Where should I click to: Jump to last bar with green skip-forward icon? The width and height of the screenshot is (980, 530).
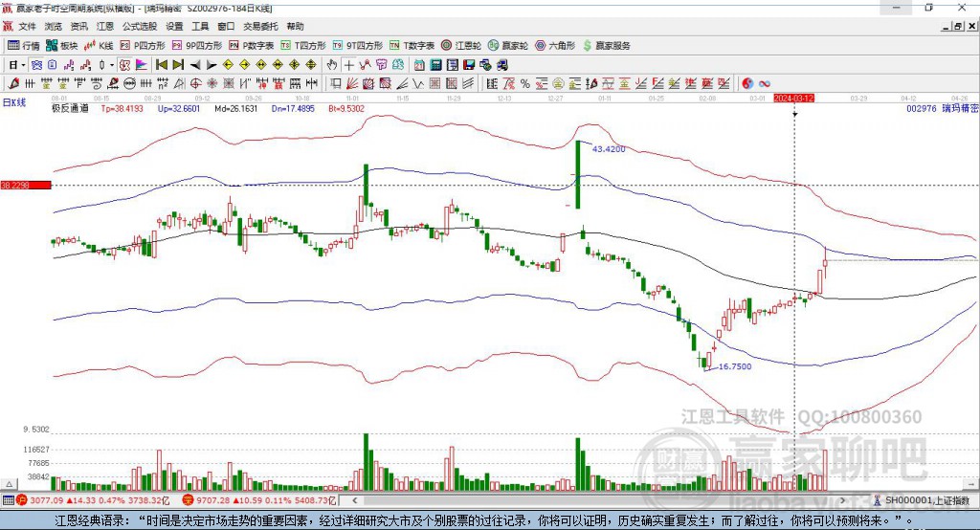point(178,65)
